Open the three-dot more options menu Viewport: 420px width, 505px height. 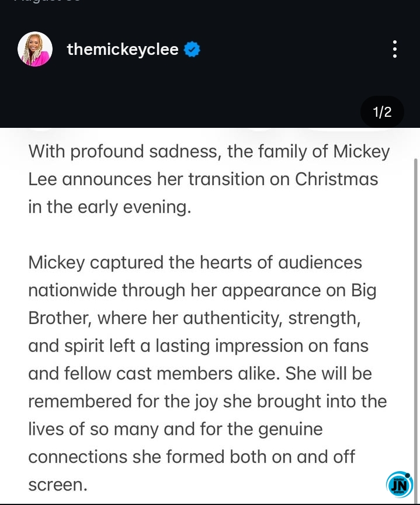tap(395, 49)
